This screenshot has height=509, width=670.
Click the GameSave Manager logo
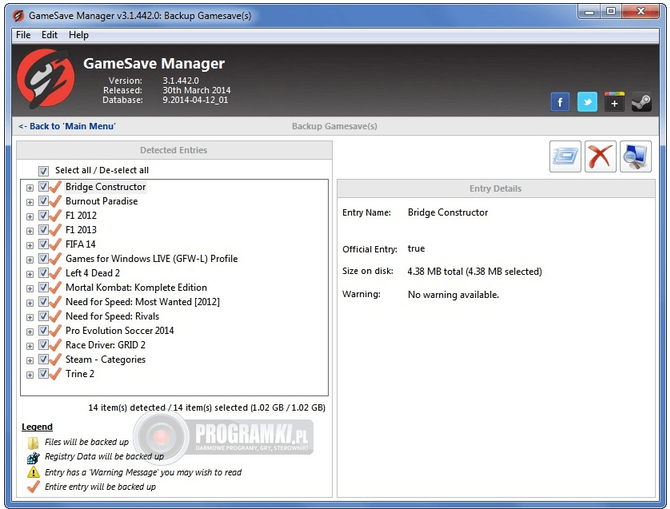[x=45, y=78]
